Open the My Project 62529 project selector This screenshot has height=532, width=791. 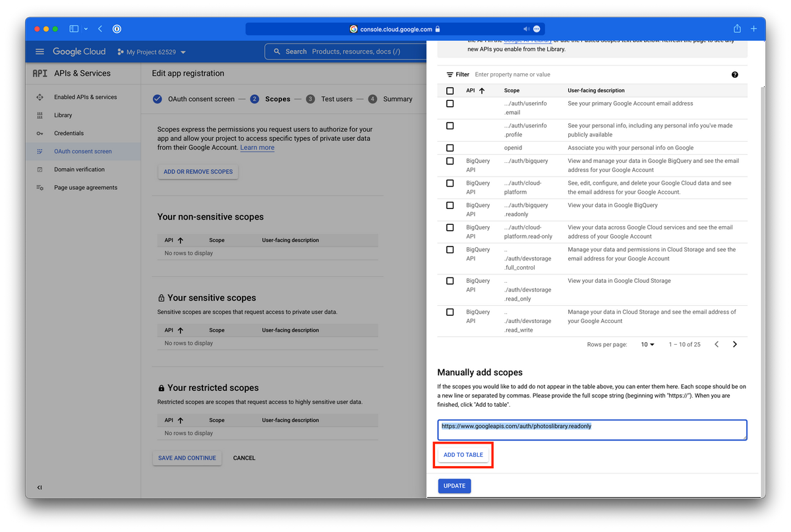point(152,52)
